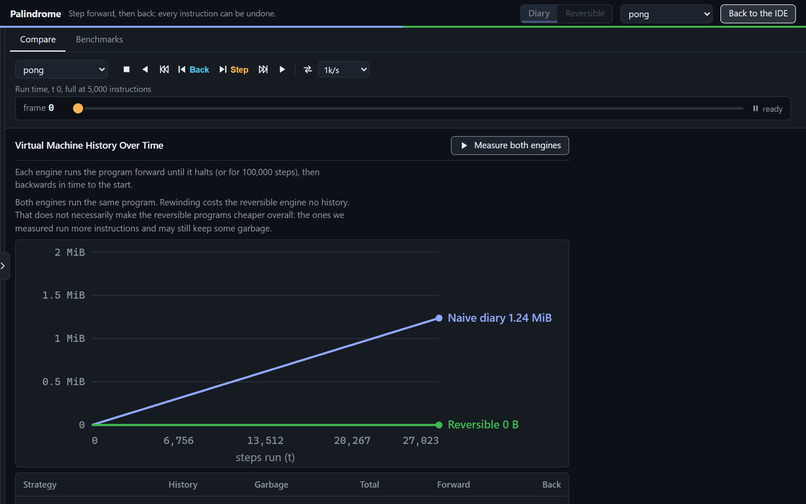Click the 2 MiB y-axis label

pos(70,253)
